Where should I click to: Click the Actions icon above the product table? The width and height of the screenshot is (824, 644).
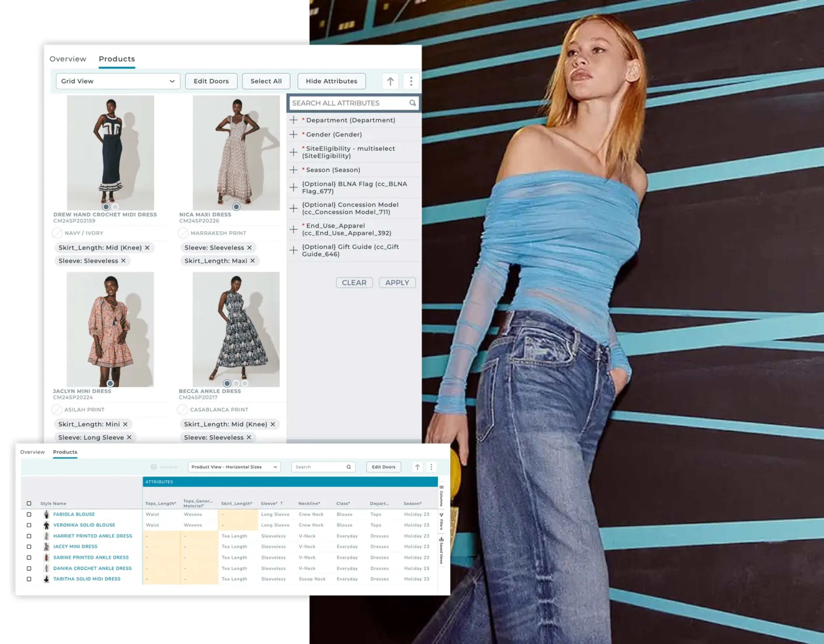(154, 467)
